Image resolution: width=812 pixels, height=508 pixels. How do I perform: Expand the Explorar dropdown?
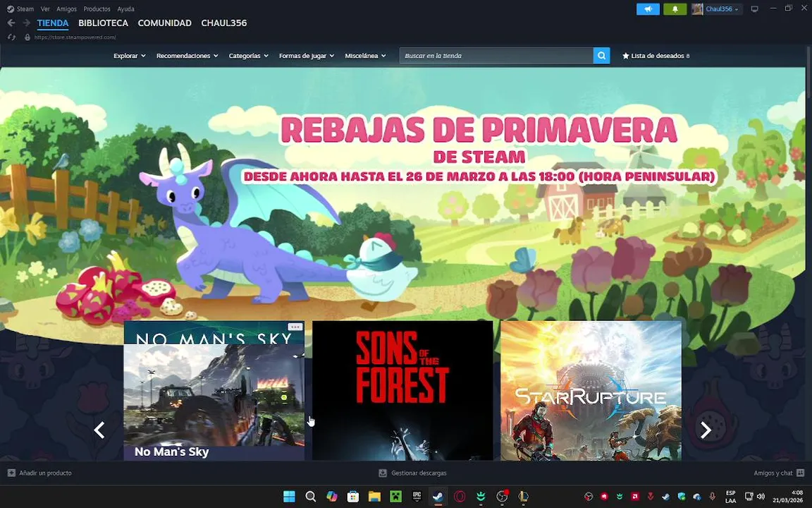pyautogui.click(x=130, y=56)
